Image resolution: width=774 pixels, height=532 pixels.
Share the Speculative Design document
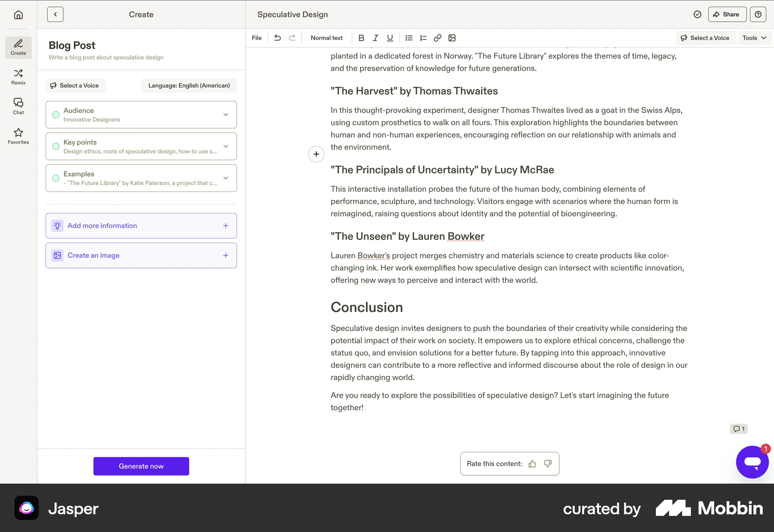pyautogui.click(x=726, y=14)
